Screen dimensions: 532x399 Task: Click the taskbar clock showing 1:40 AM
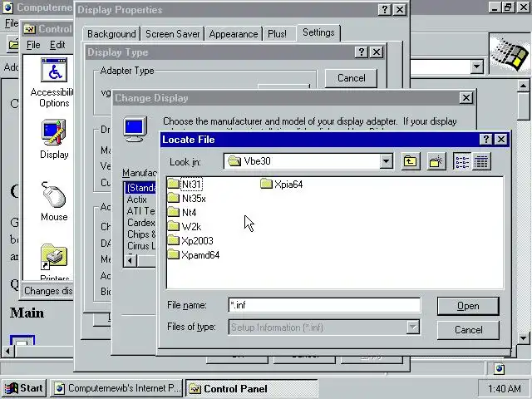505,388
